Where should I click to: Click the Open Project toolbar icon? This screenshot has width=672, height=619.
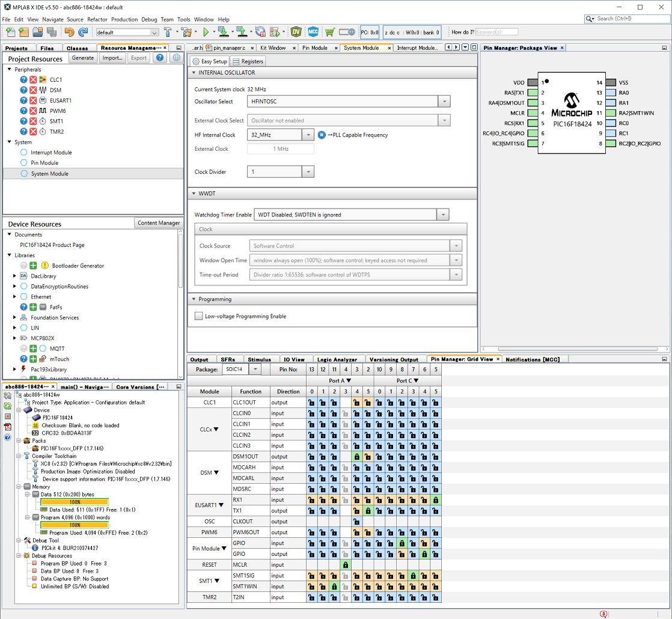pos(38,32)
